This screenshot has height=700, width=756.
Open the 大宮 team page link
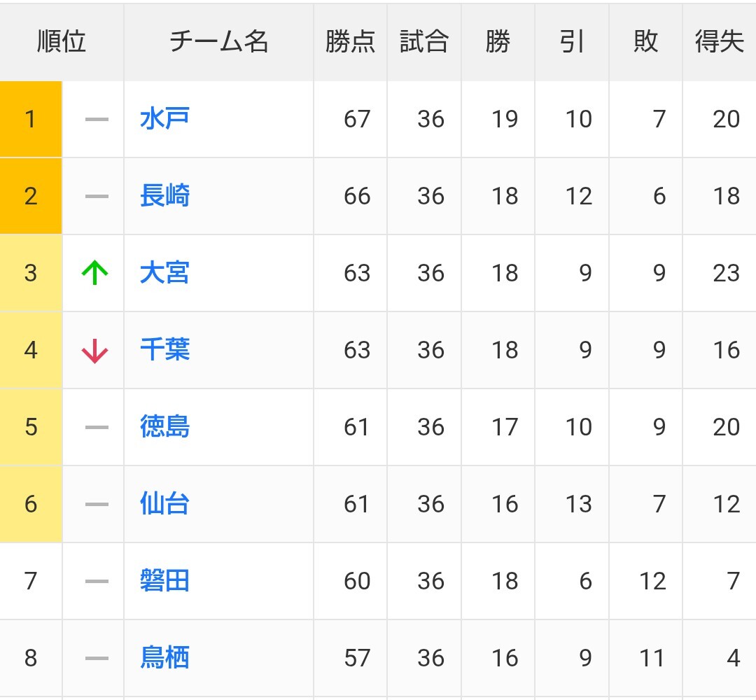pos(164,273)
